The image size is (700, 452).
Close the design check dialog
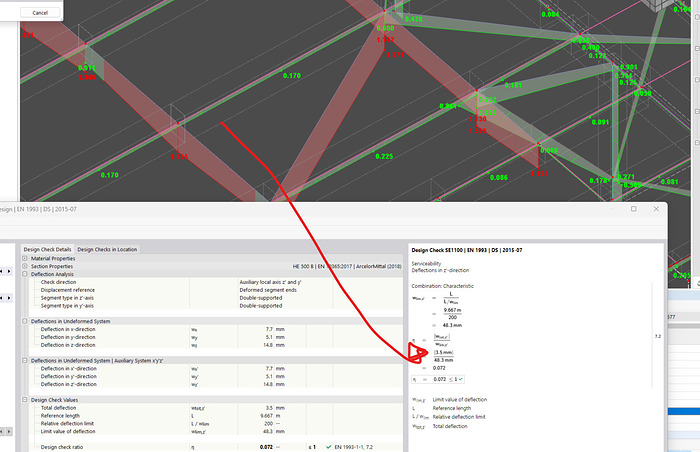point(656,208)
